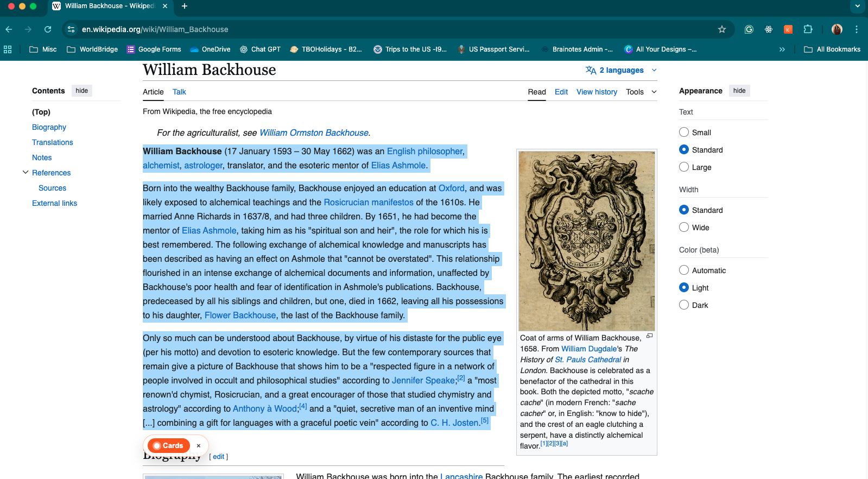868x479 pixels.
Task: Bookmark this page with the star icon
Action: pos(722,29)
